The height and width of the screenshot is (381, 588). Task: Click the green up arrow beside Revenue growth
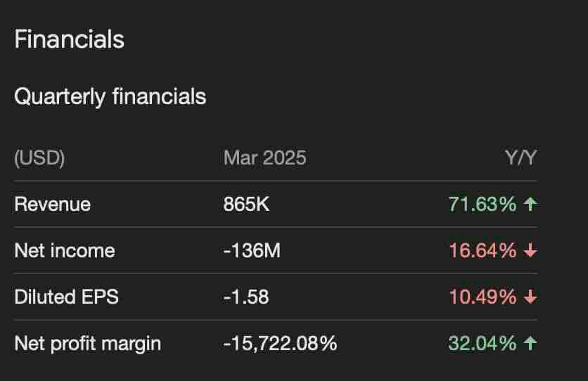click(x=530, y=205)
